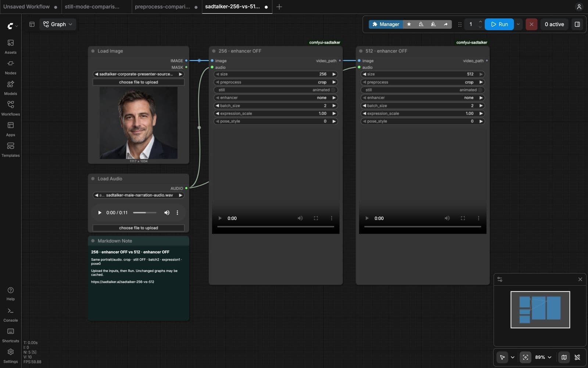Viewport: 588px width, 368px height.
Task: Open the Manager button
Action: point(386,24)
